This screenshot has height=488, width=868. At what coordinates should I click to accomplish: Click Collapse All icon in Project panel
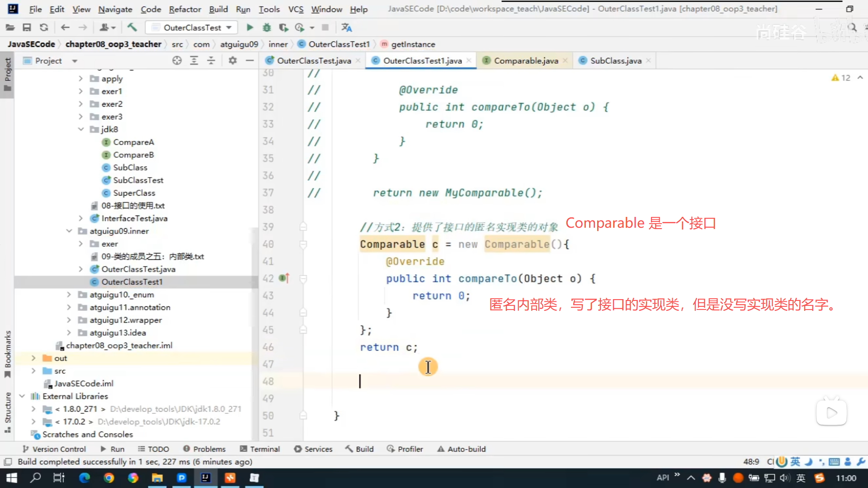pos(211,61)
